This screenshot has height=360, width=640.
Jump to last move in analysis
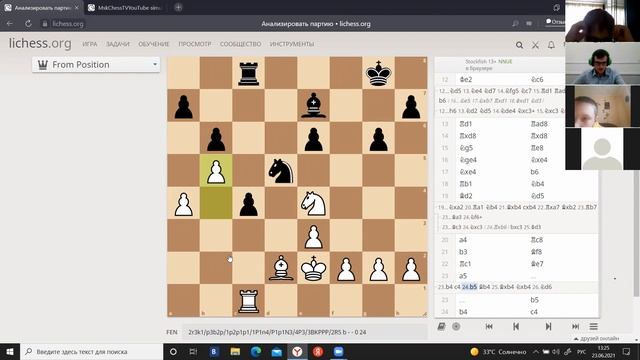(575, 327)
